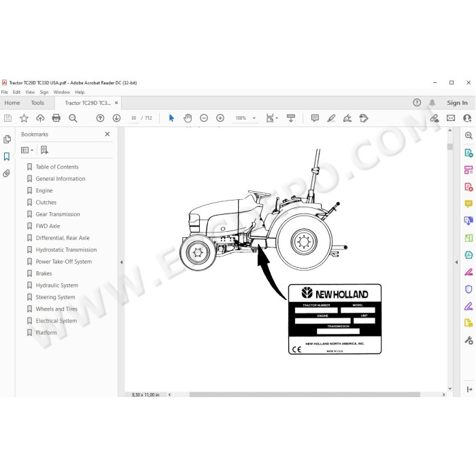Image resolution: width=476 pixels, height=476 pixels.
Task: Click the vertical scrollbar down arrow
Action: coord(450,388)
